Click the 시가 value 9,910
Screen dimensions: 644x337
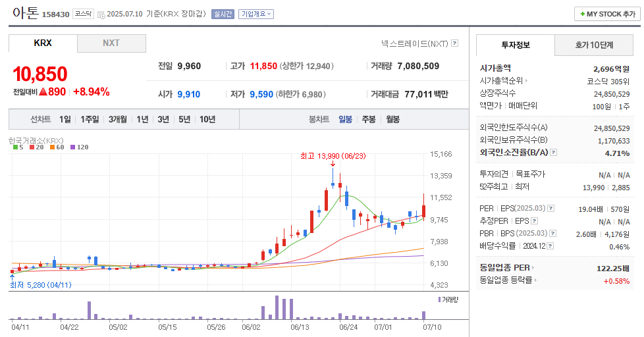point(189,94)
